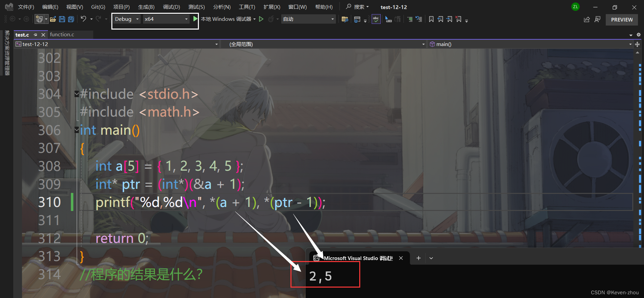Screen dimensions: 644x298
Task: Click the cursor-on-line icon in toolbar
Action: 388,19
